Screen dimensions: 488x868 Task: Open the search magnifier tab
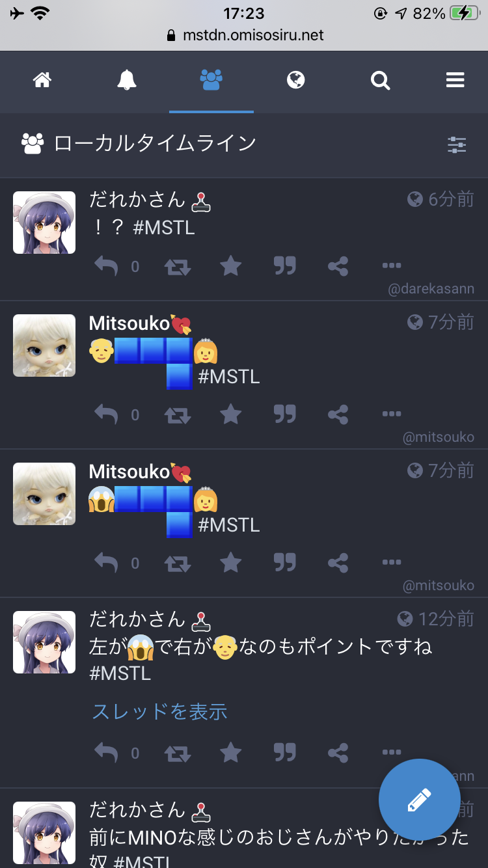[x=381, y=81]
